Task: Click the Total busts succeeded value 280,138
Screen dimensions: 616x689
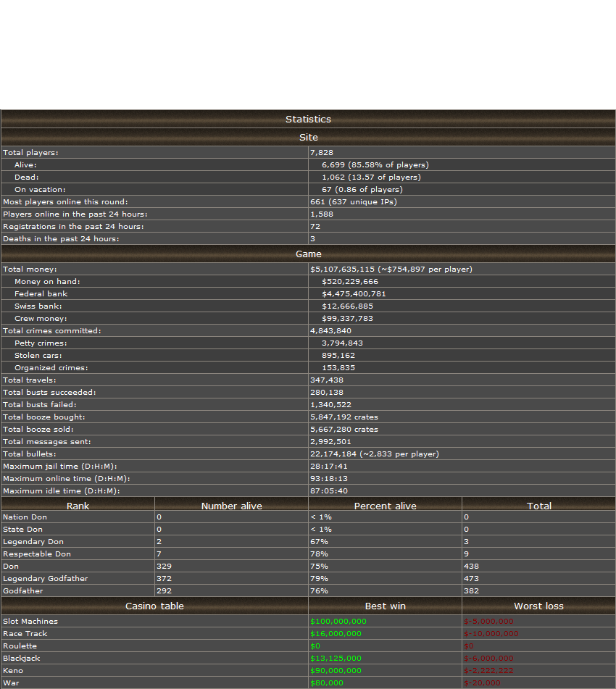Action: coord(327,392)
